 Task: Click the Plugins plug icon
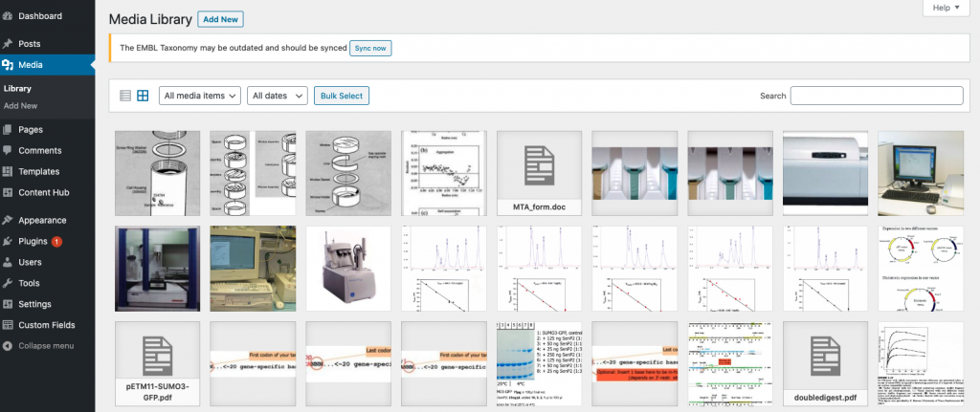click(8, 241)
